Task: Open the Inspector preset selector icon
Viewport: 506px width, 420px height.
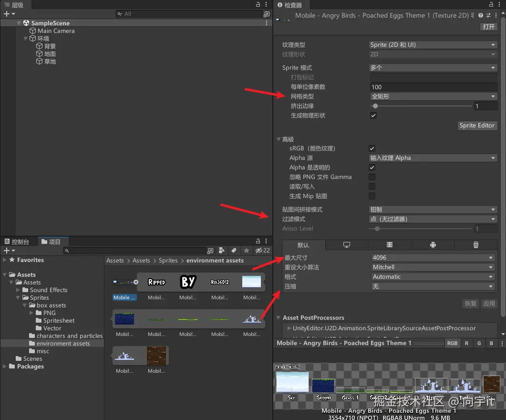Action: pos(488,15)
